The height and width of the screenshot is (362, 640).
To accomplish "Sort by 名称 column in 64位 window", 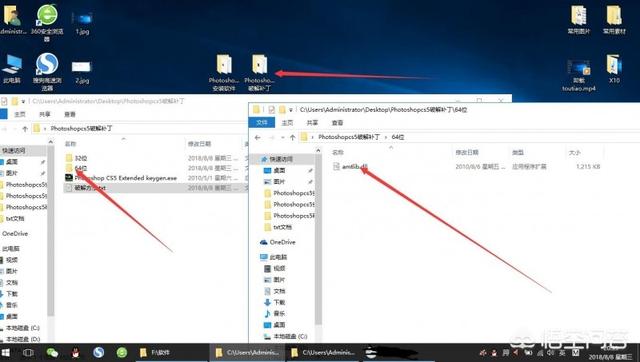I will (x=338, y=153).
